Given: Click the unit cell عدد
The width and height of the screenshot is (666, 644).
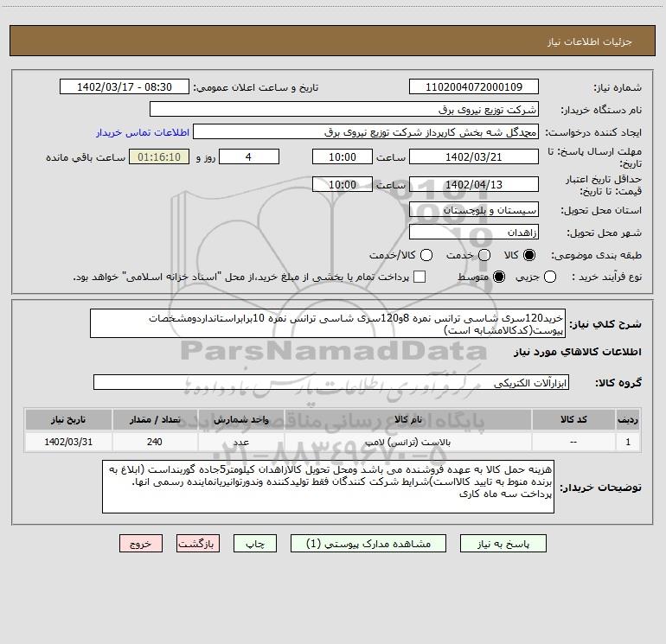Looking at the screenshot, I should click(x=240, y=443).
